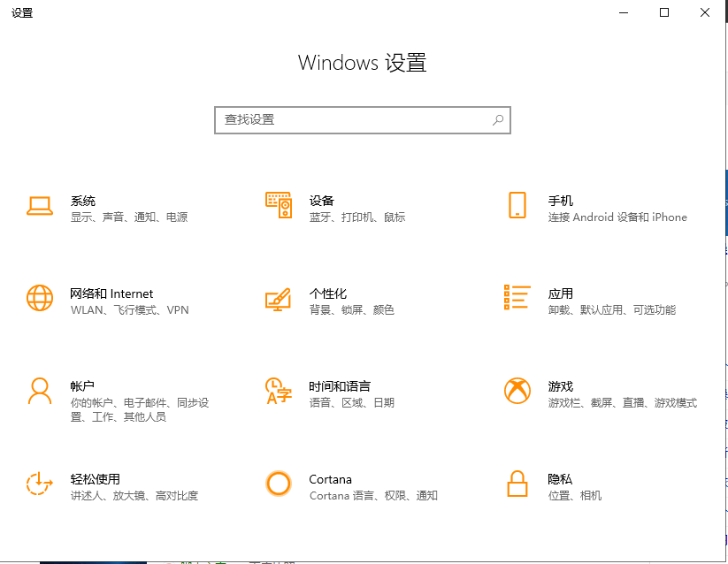Viewport: 728px width, 564px height.
Task: Open 网络和 Internet settings title
Action: click(111, 293)
